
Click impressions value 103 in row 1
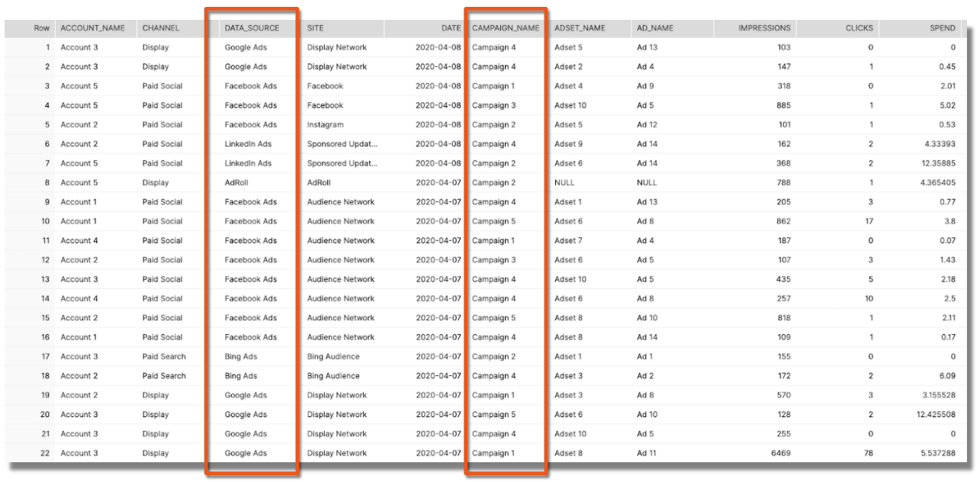point(783,47)
